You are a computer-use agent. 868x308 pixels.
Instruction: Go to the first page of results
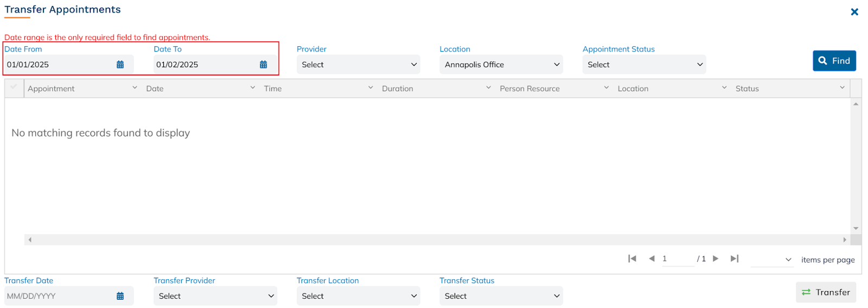tap(632, 259)
